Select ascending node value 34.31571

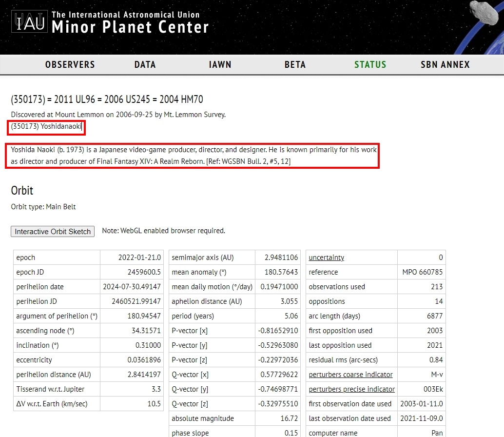point(146,331)
